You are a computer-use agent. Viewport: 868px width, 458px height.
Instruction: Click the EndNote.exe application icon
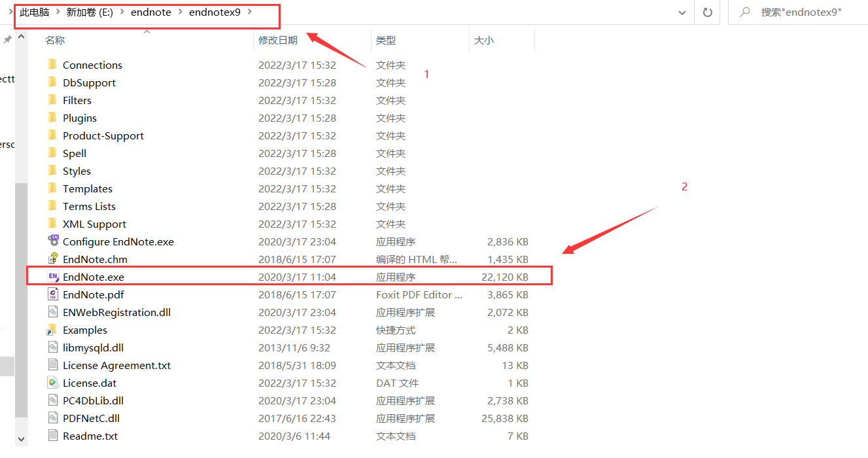(x=53, y=277)
